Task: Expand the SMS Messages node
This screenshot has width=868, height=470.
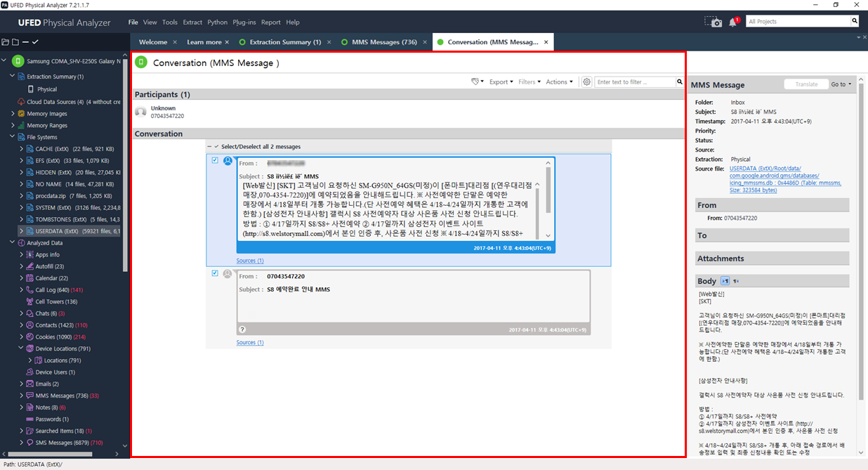Action: 22,443
